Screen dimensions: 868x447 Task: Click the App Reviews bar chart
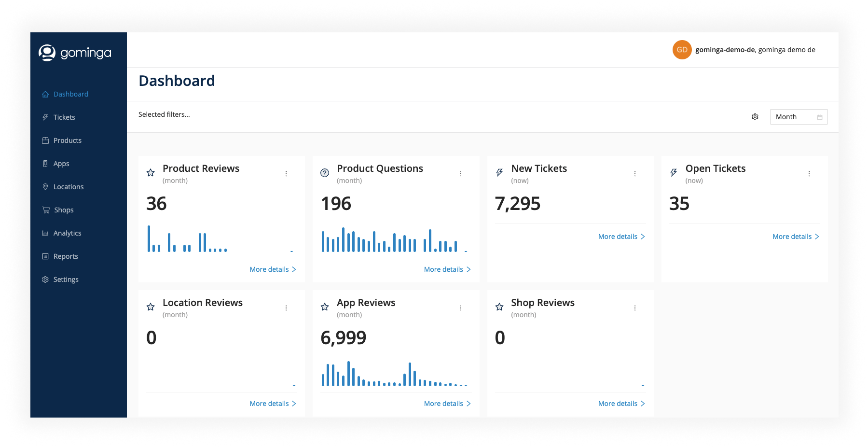point(394,374)
